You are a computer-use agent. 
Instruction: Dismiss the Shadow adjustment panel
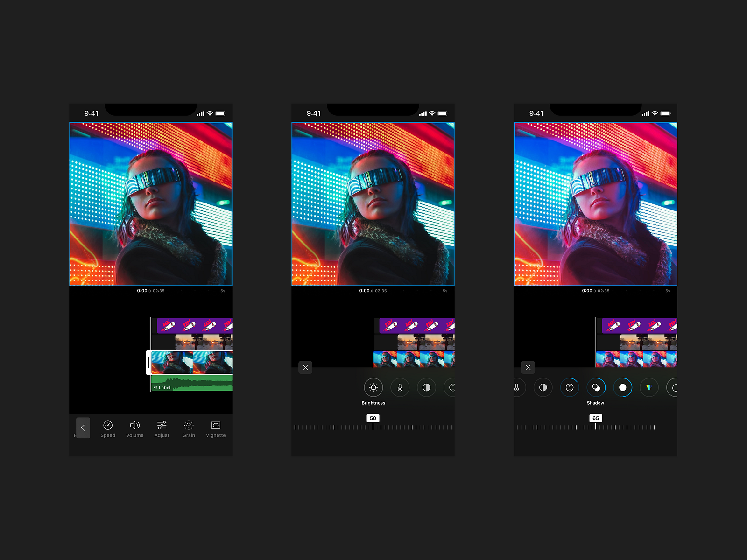(x=528, y=368)
